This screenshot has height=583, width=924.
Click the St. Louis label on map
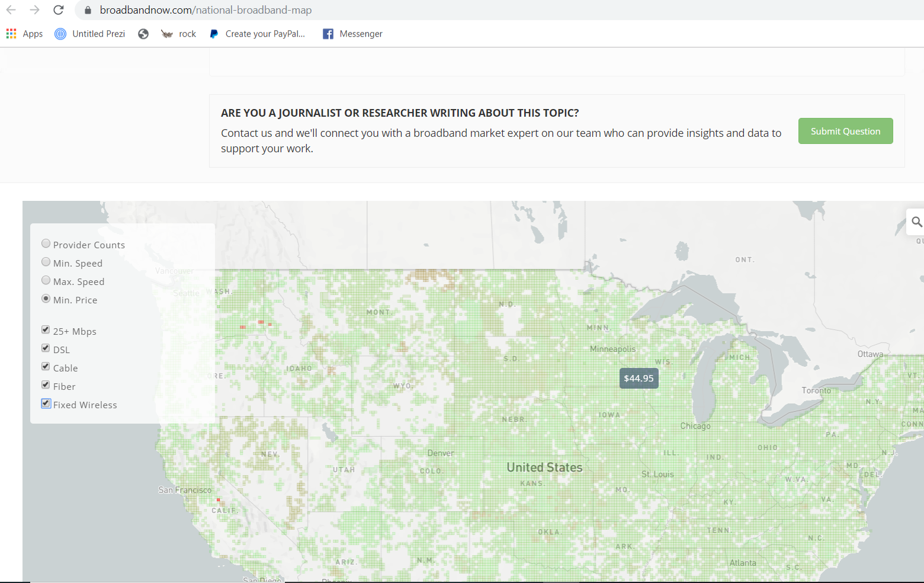click(x=657, y=475)
